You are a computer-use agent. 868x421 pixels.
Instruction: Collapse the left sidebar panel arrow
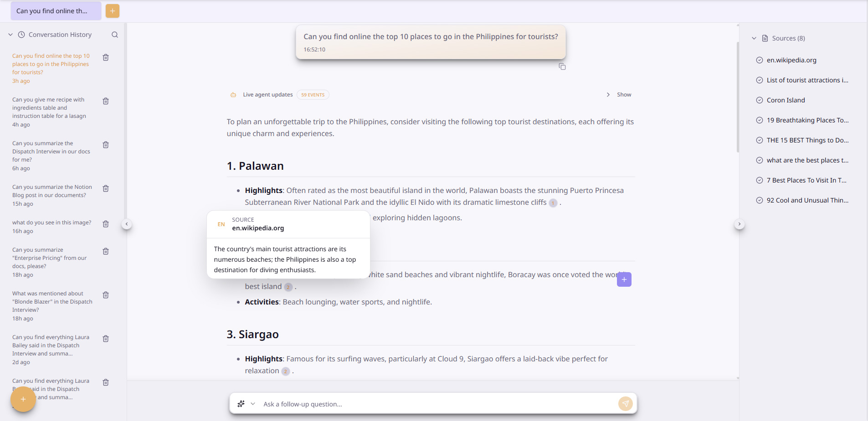click(x=127, y=224)
